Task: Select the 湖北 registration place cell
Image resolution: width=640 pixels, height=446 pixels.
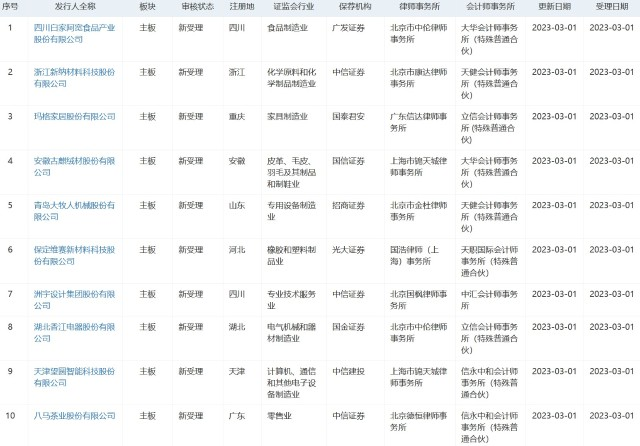Action: 237,327
